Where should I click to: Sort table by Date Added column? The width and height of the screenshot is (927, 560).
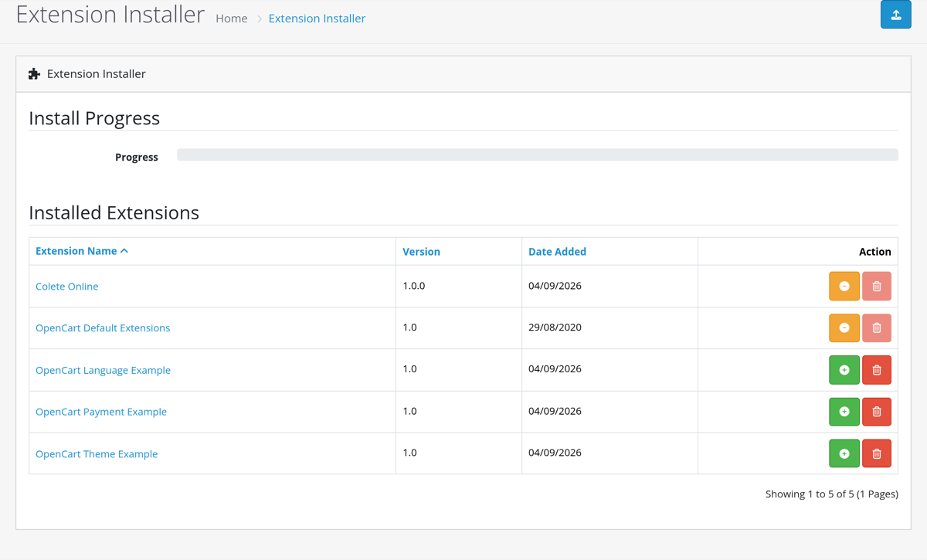point(557,252)
